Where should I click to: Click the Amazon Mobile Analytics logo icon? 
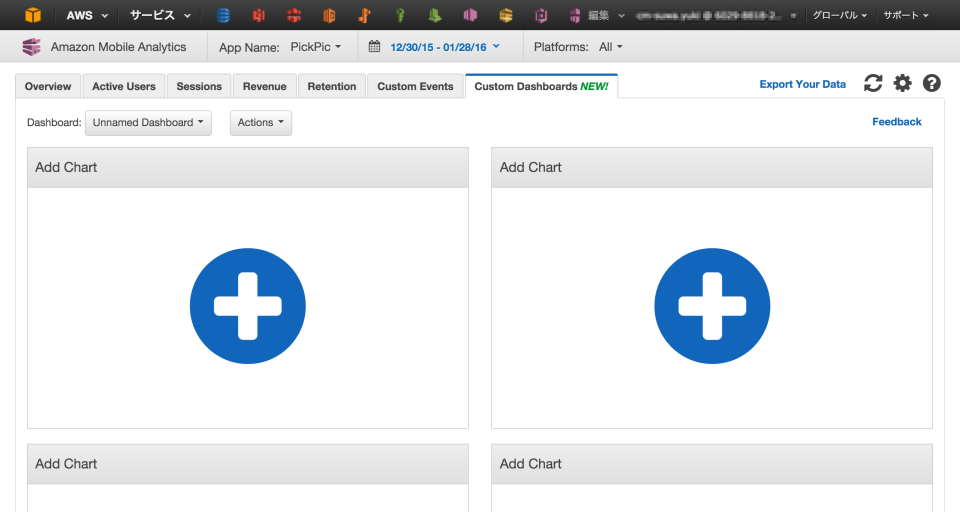31,47
